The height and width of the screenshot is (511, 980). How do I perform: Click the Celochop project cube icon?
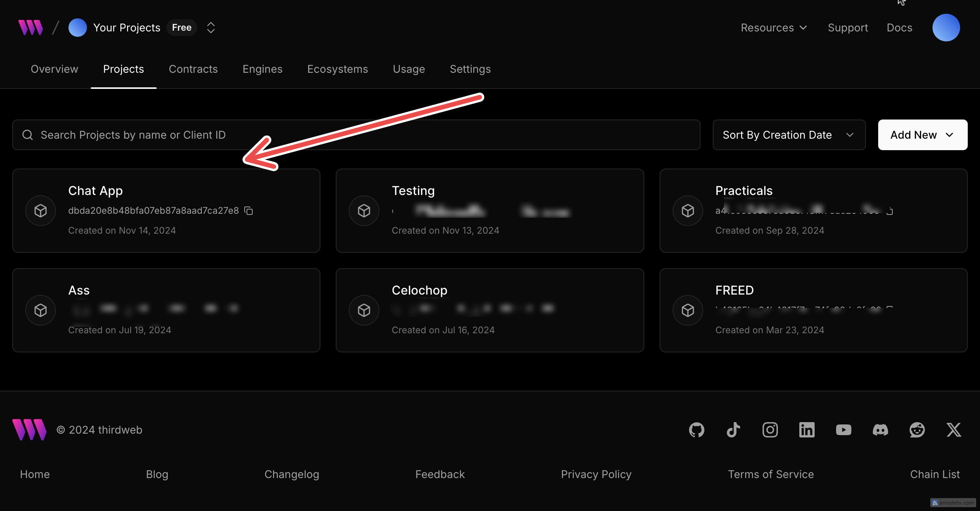tap(364, 310)
